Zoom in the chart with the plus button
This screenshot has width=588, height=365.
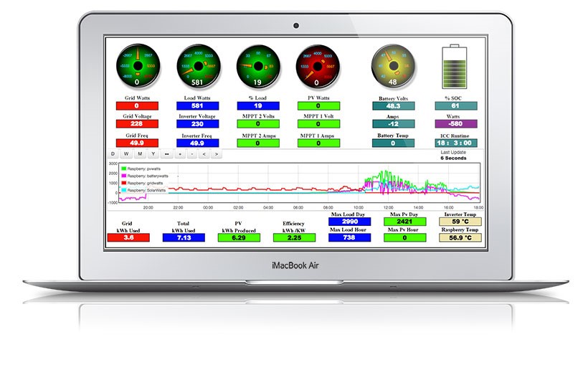[180, 153]
